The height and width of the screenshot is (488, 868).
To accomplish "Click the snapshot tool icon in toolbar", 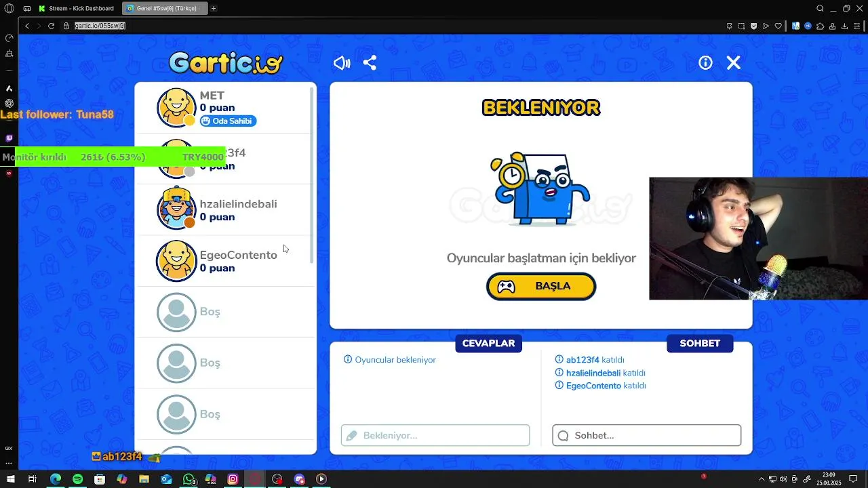I will [742, 26].
